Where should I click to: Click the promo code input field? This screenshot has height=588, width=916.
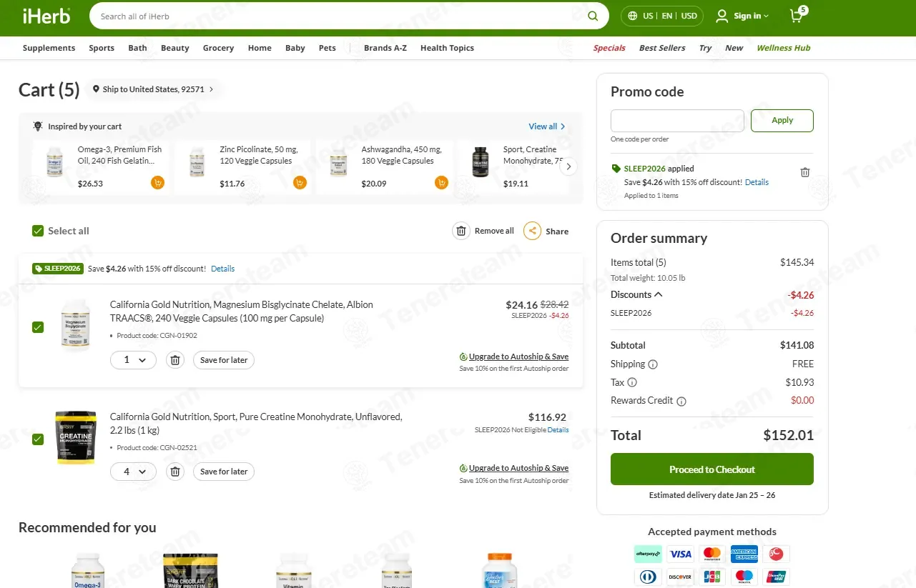coord(676,121)
